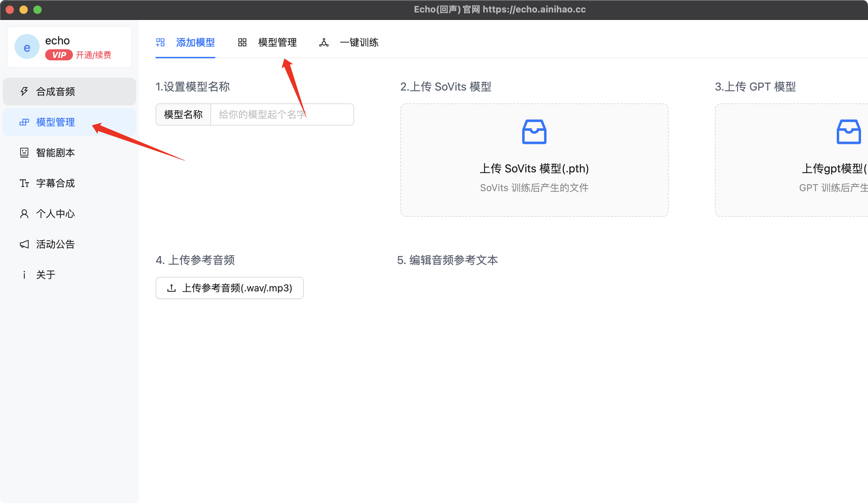
Task: Click the 添加模型 tab grid-plus icon
Action: click(x=160, y=42)
